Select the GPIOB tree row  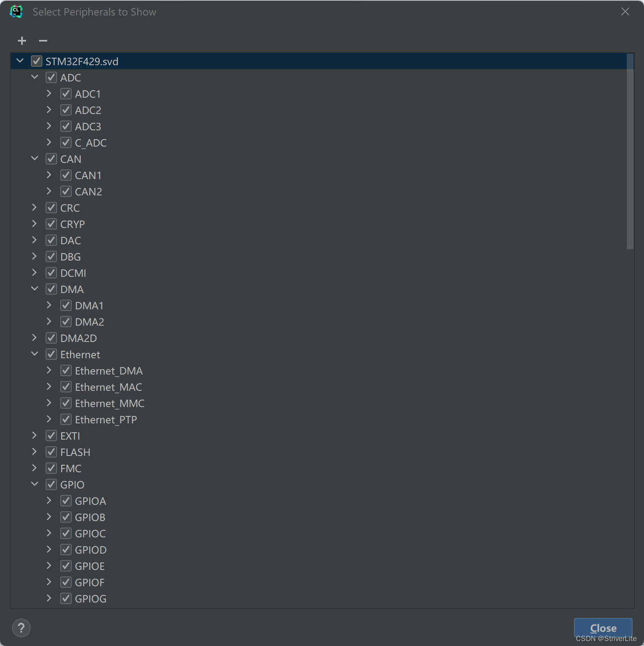pos(318,517)
